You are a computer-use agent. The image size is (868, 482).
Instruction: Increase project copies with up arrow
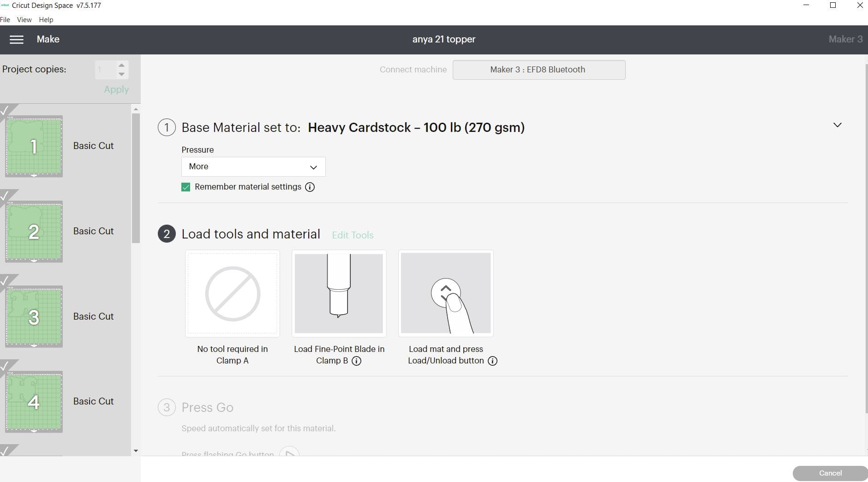121,65
